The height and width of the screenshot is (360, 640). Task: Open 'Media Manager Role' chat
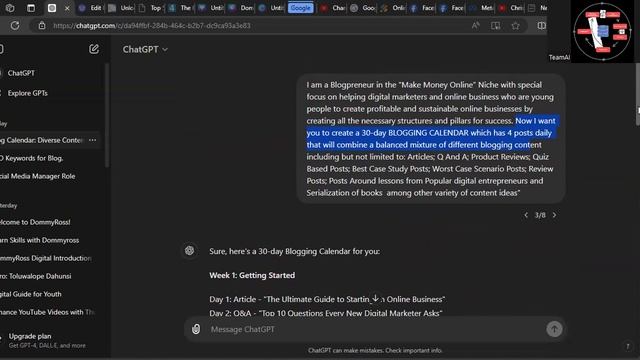tap(38, 176)
